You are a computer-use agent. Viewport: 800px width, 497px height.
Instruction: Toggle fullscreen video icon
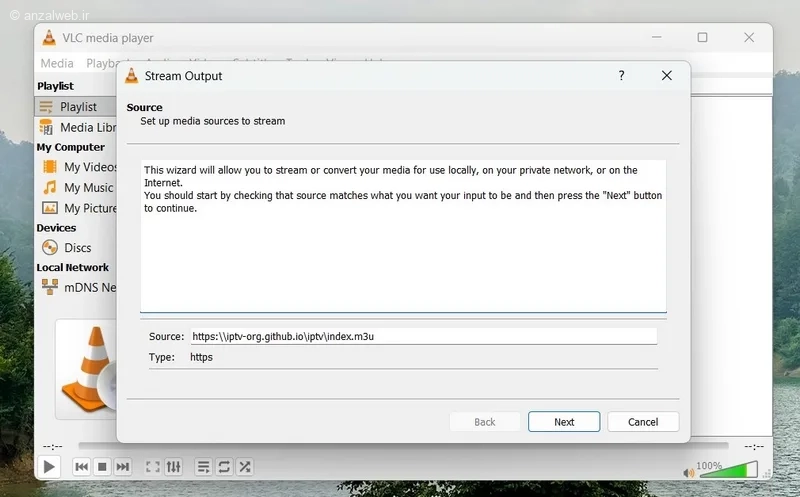point(153,466)
